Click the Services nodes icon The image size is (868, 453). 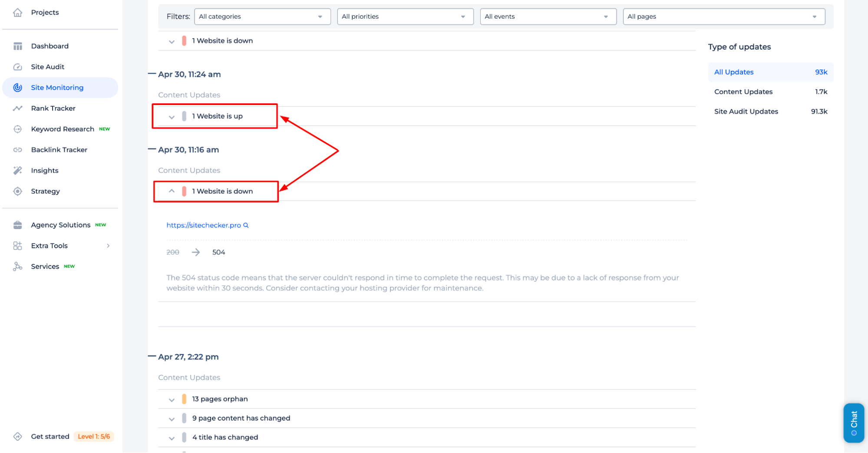(17, 266)
